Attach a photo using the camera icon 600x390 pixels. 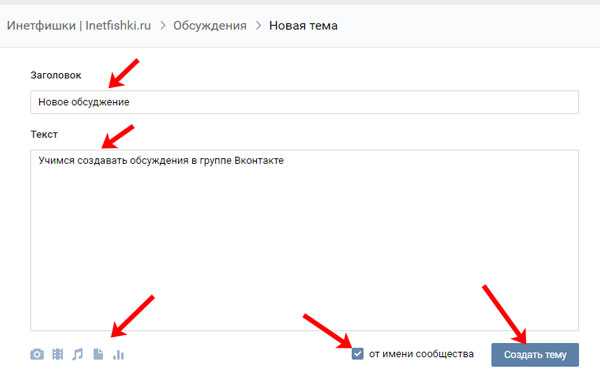coord(37,354)
